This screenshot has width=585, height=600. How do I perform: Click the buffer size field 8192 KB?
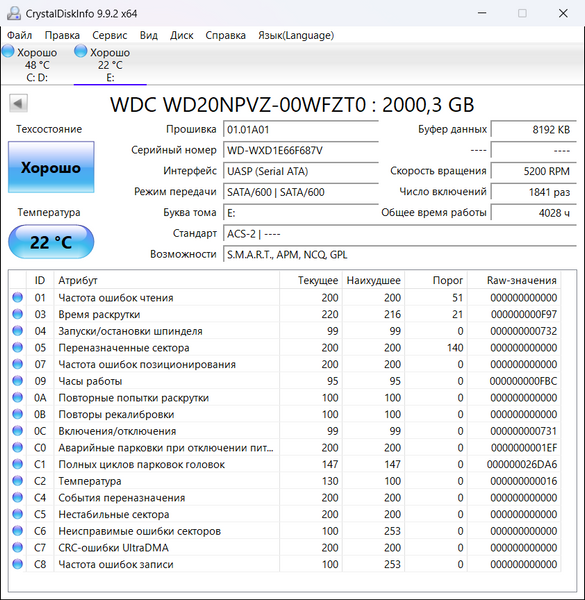[534, 130]
